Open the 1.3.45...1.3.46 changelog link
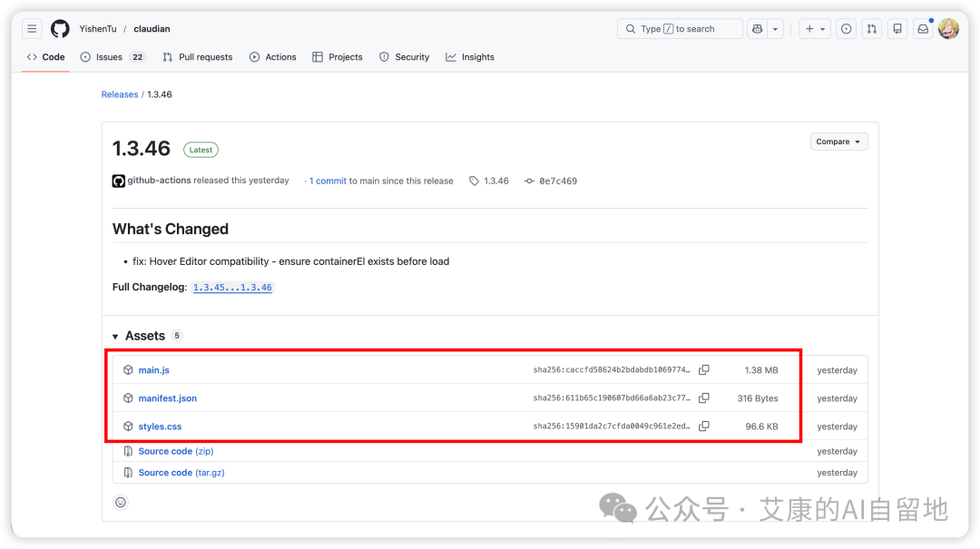 tap(232, 288)
